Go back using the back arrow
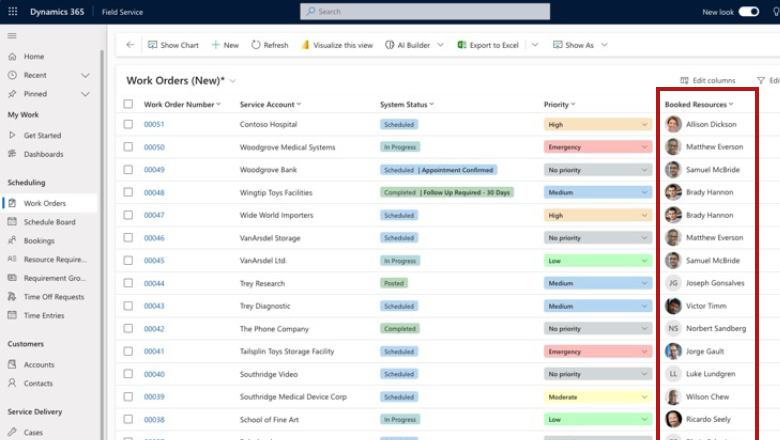 (130, 45)
